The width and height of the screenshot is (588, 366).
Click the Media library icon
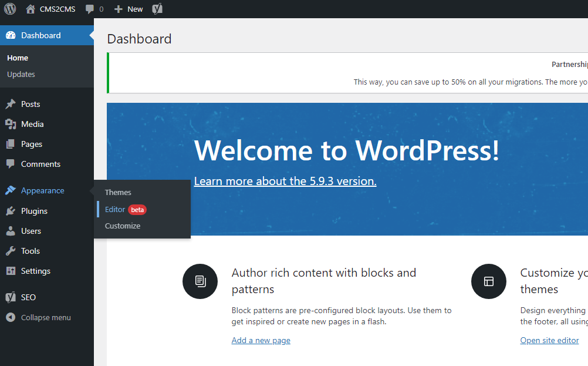[x=11, y=124]
